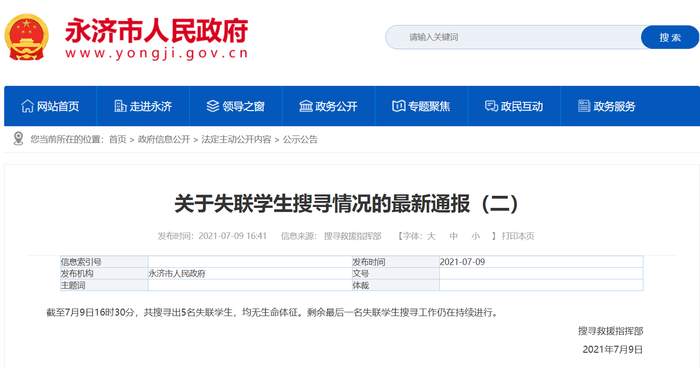This screenshot has width=700, height=368.
Task: Click the national emblem logo
Action: click(x=26, y=37)
